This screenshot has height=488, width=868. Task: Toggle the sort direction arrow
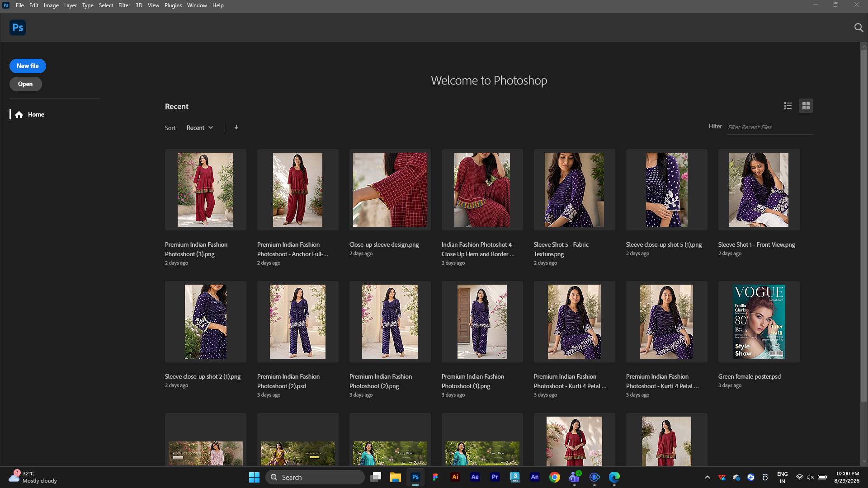(236, 127)
